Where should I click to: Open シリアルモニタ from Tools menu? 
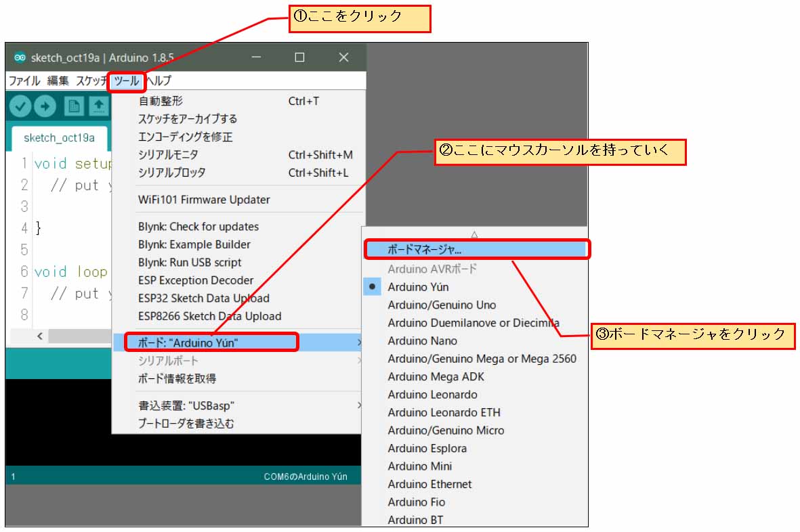(x=238, y=155)
